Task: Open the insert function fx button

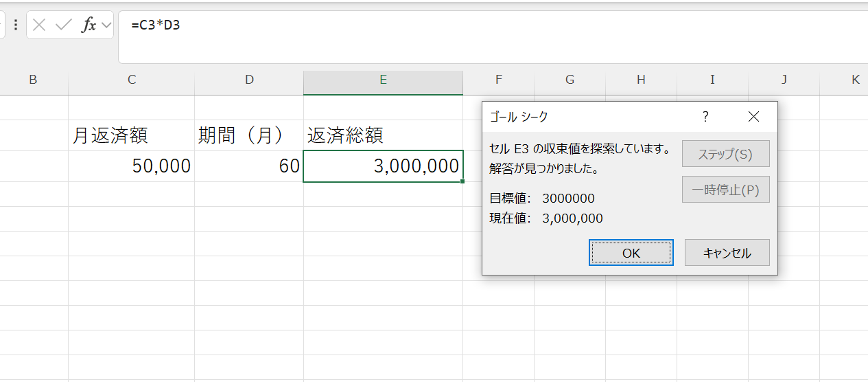Action: (89, 25)
